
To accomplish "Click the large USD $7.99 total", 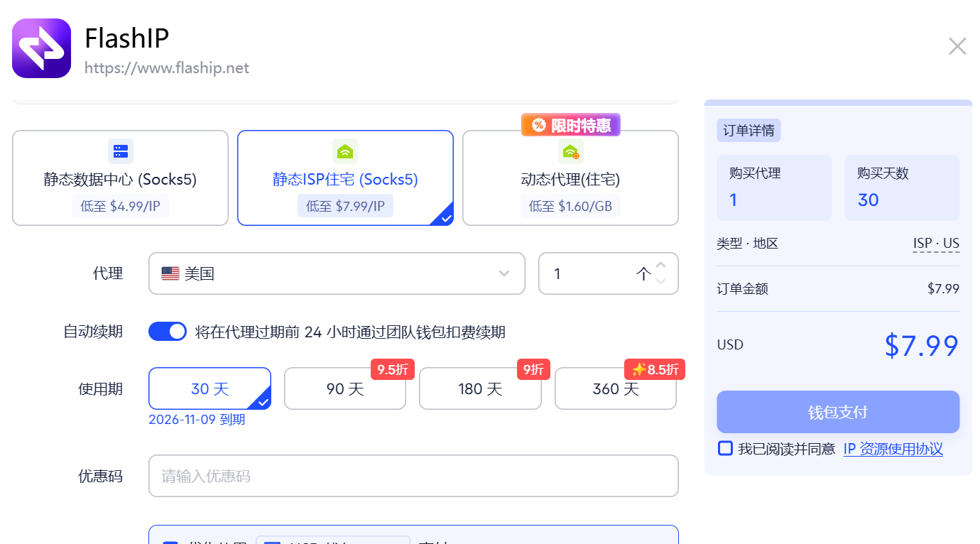I will tap(922, 345).
